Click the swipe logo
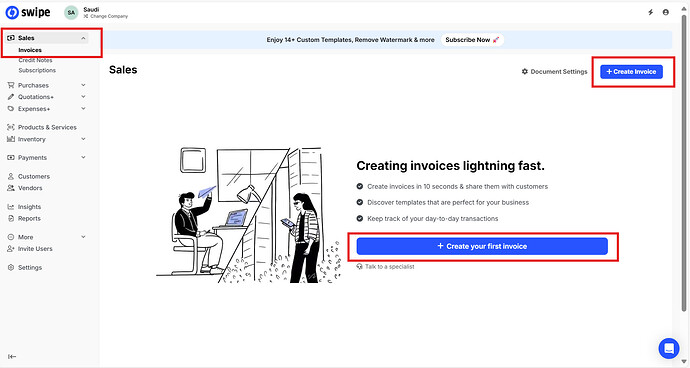The width and height of the screenshot is (690, 368). coord(28,12)
